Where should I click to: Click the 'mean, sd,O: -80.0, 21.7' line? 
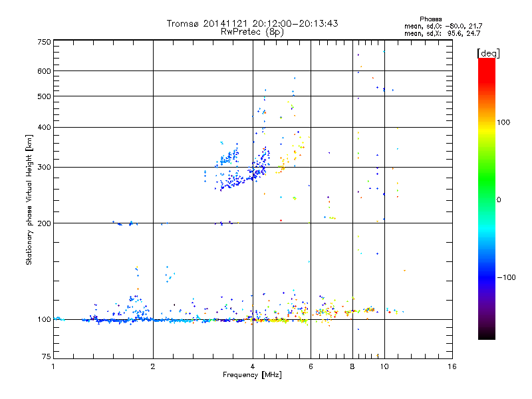click(443, 26)
